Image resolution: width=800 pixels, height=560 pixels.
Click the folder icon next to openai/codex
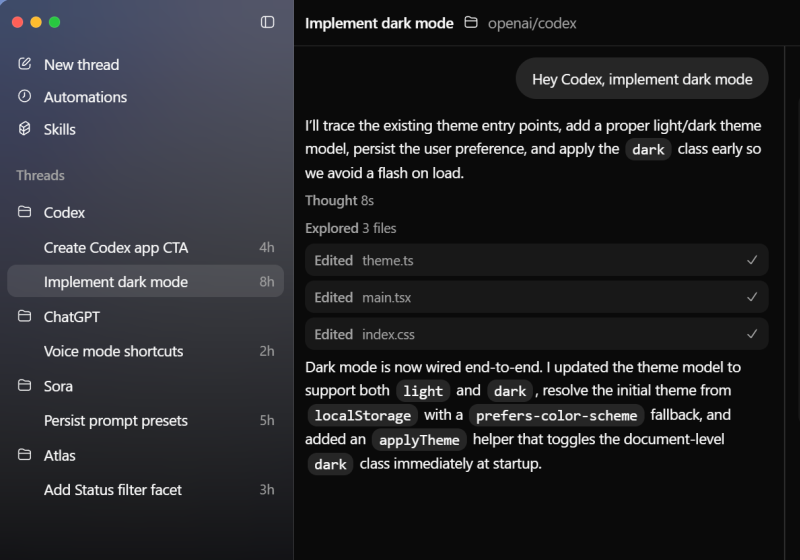471,23
